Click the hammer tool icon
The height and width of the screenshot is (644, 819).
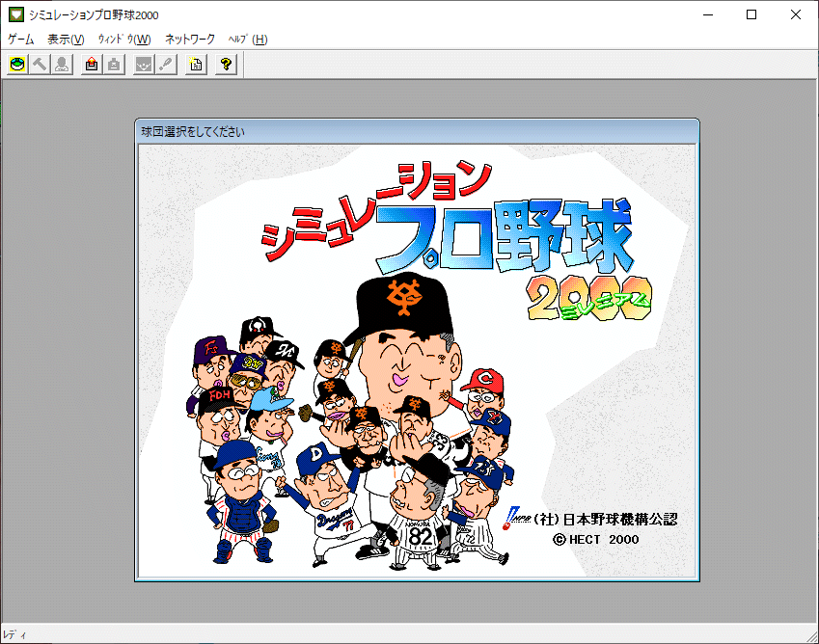pyautogui.click(x=40, y=65)
